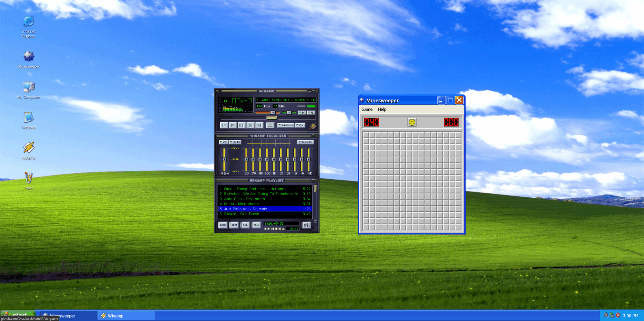Click the 1K equalizer band slider

point(274,159)
